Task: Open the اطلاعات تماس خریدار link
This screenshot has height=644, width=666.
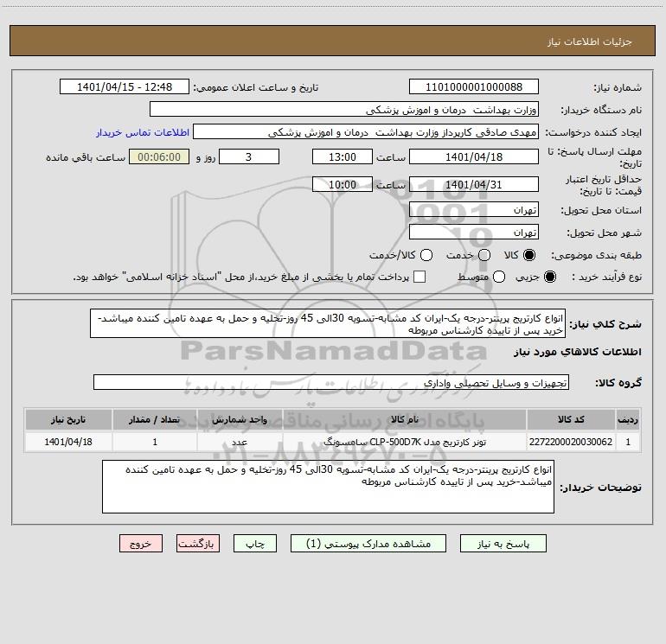Action: pos(143,132)
